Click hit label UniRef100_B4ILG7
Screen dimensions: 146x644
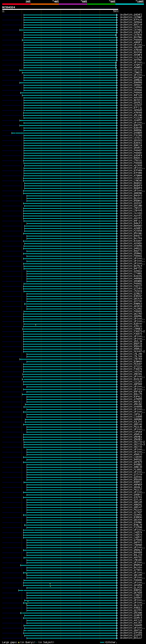click(x=131, y=638)
